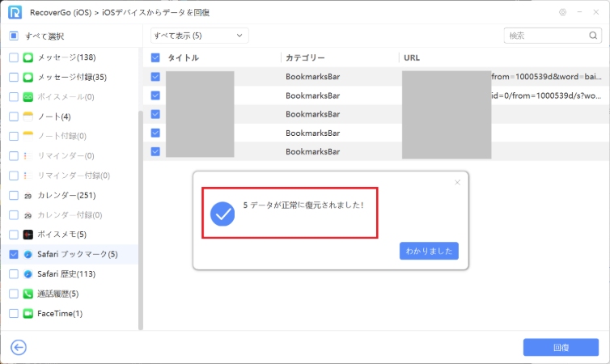610x364 pixels.
Task: Click the Message attachments icon
Action: coord(28,77)
